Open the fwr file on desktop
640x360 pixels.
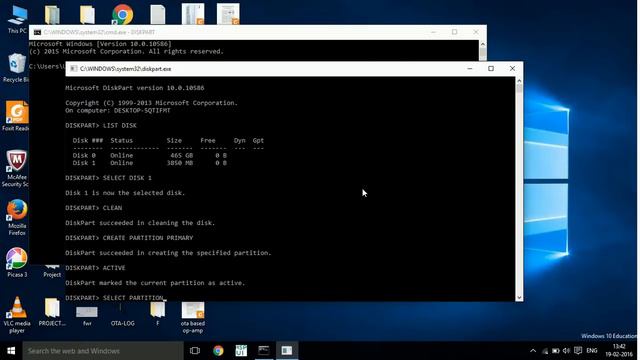tap(87, 315)
